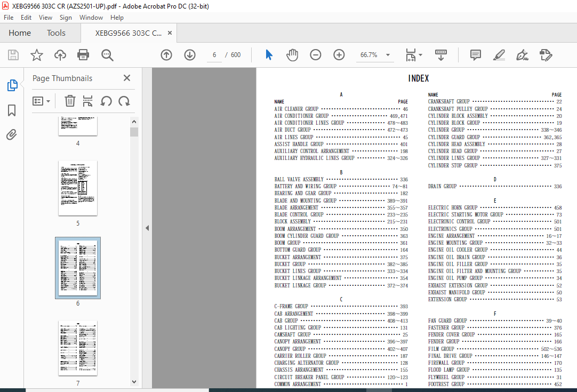Screen dimensions: 577x392
Task: Open the Sign document pen tool
Action: point(522,55)
